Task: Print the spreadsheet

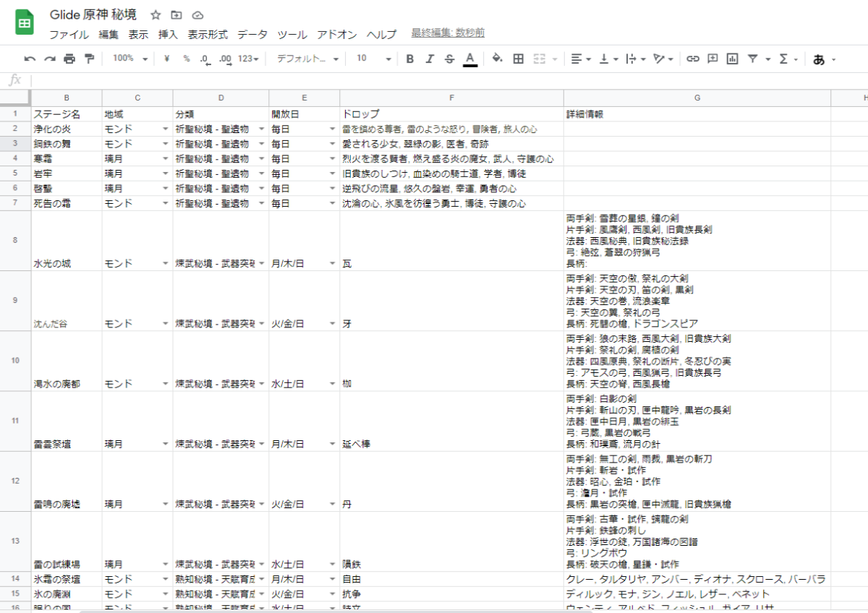Action: click(69, 59)
